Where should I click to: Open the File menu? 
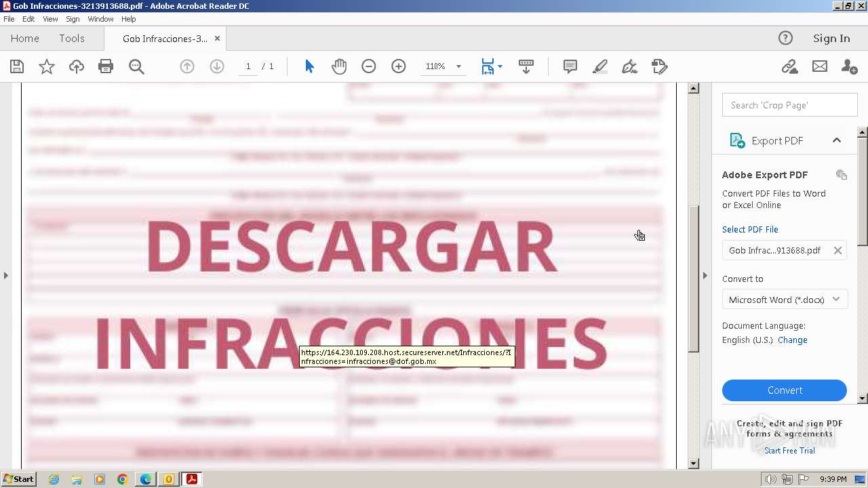point(9,19)
